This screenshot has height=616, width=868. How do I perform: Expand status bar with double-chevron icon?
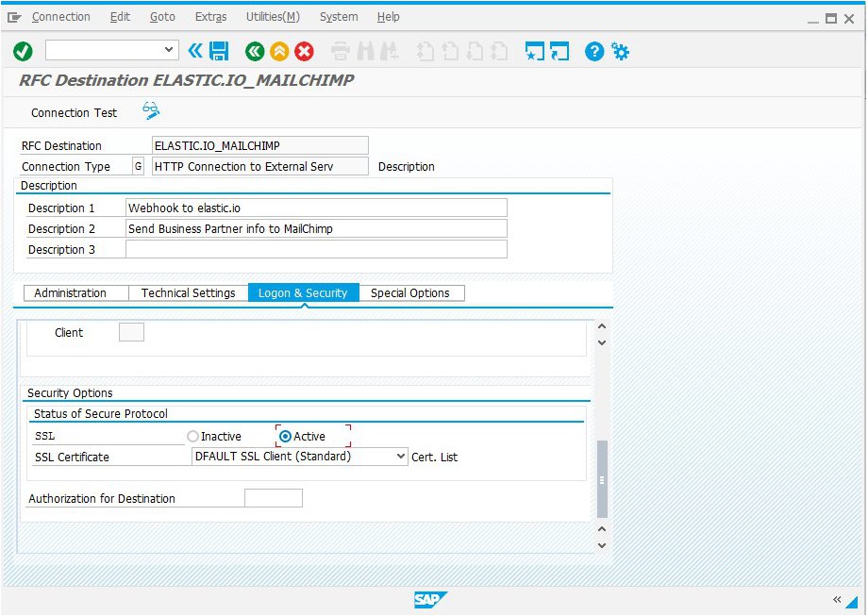tap(837, 599)
